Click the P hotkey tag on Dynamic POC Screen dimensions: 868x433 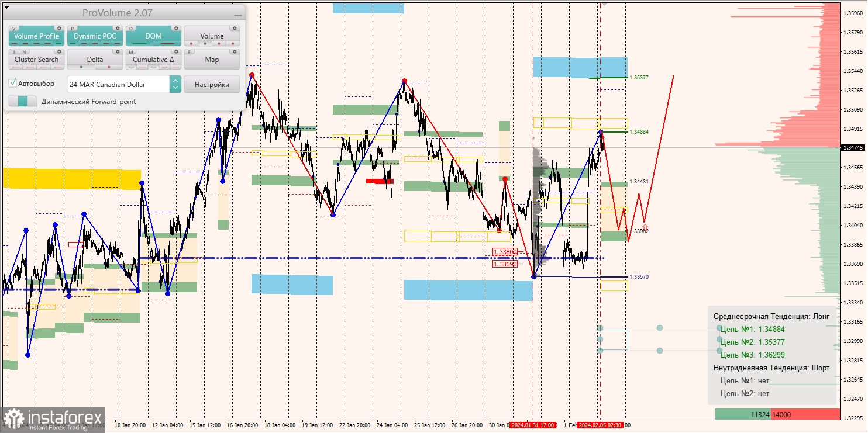(73, 28)
